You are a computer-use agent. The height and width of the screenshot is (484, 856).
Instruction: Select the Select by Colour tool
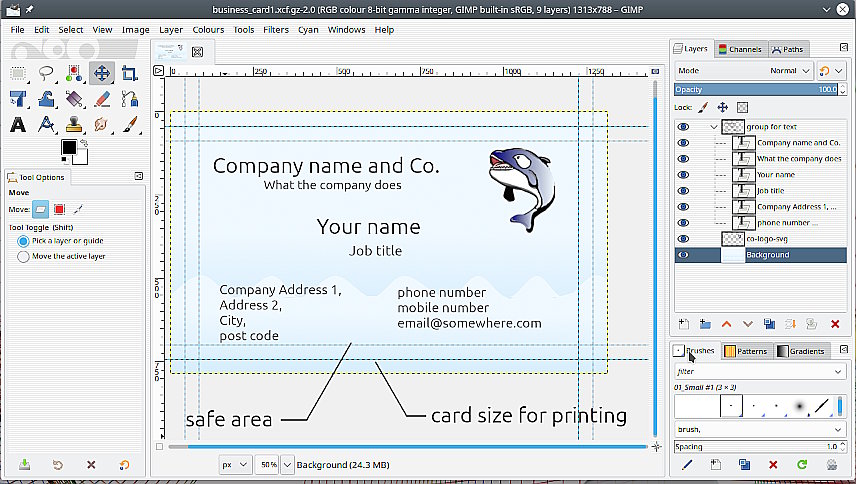pos(74,73)
